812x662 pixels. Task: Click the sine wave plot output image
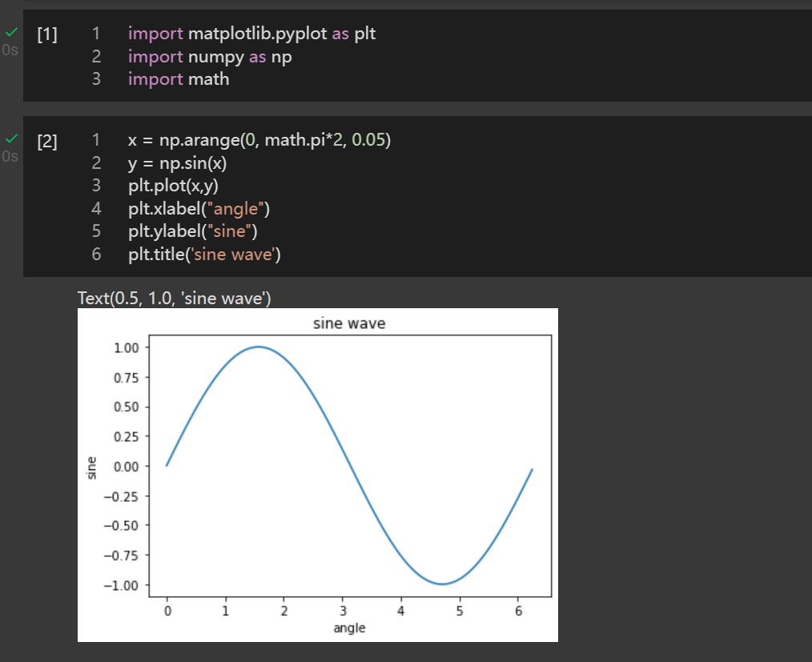point(317,475)
